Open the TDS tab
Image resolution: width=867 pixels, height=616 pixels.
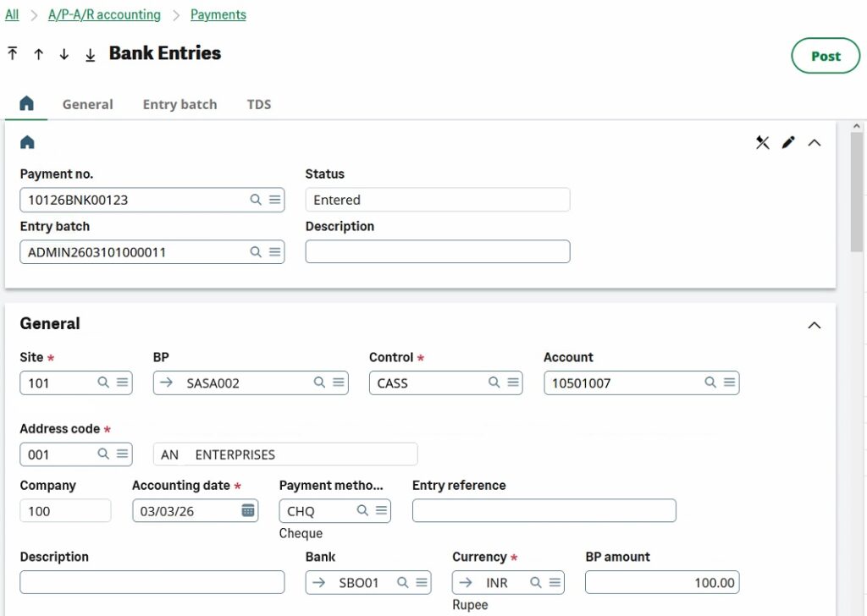point(259,104)
